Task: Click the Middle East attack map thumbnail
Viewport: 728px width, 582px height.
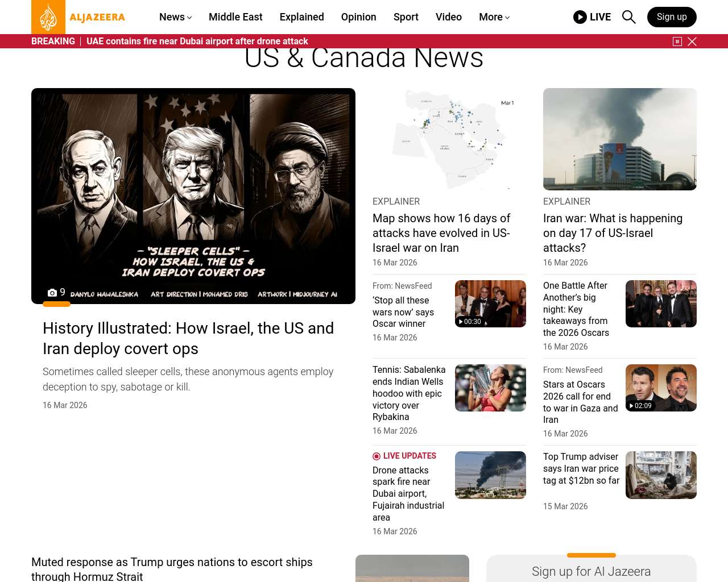Action: pos(449,139)
